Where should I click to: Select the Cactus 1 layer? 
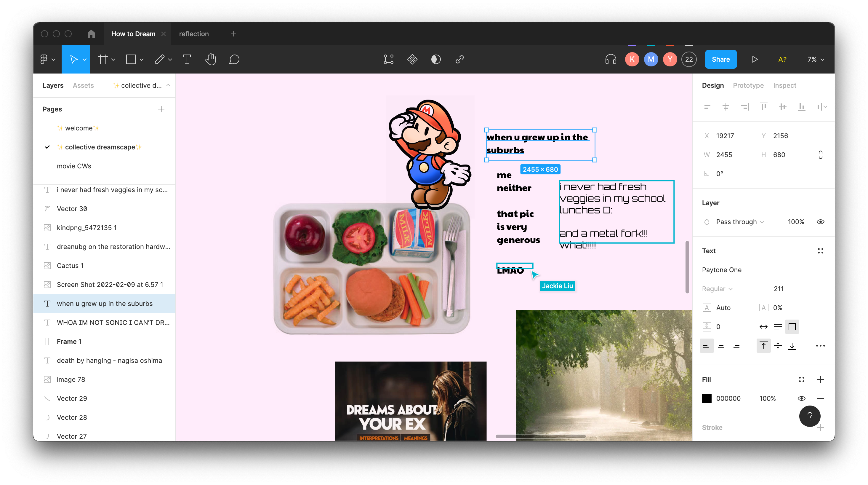(70, 265)
